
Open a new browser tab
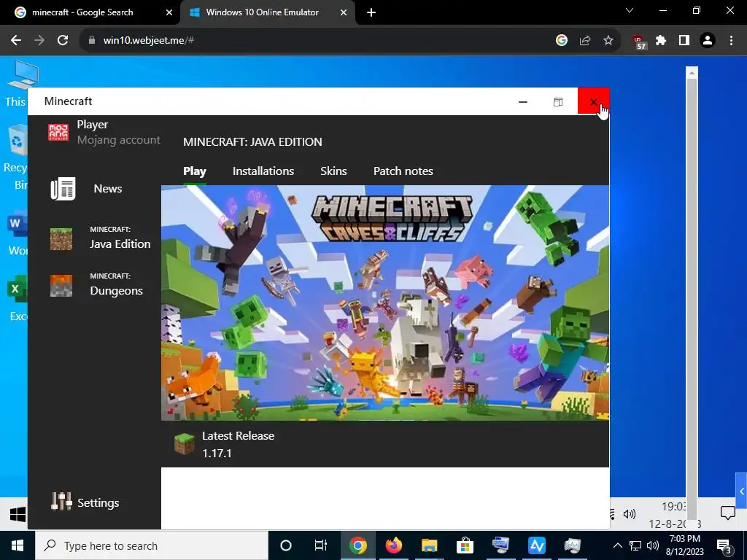click(x=371, y=13)
